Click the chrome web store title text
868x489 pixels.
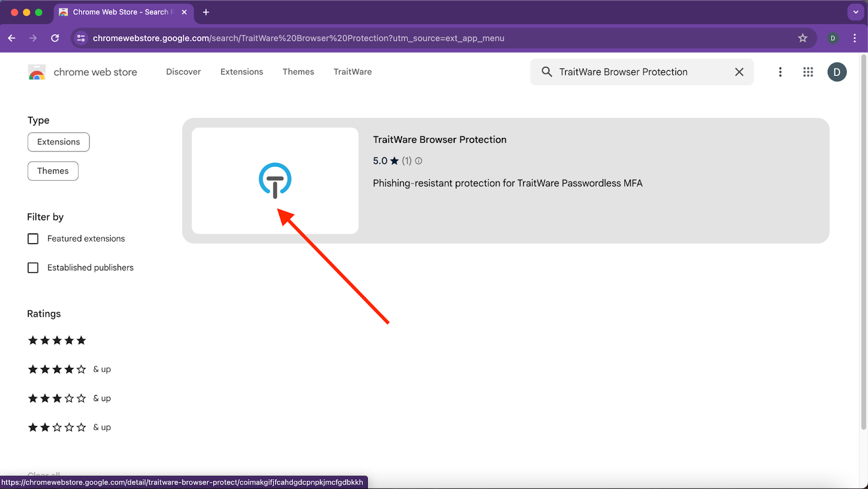[x=95, y=72]
